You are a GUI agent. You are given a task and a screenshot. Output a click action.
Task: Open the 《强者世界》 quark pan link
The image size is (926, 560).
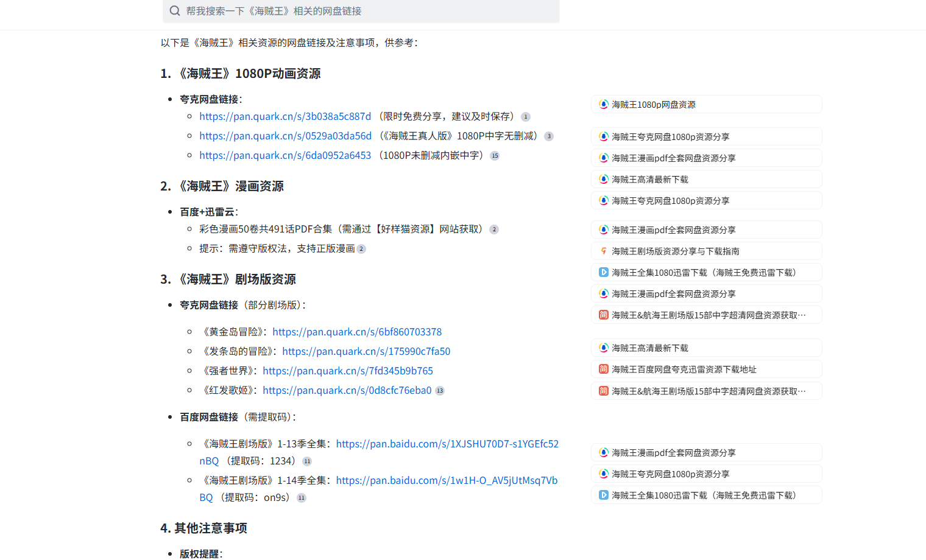click(x=347, y=371)
